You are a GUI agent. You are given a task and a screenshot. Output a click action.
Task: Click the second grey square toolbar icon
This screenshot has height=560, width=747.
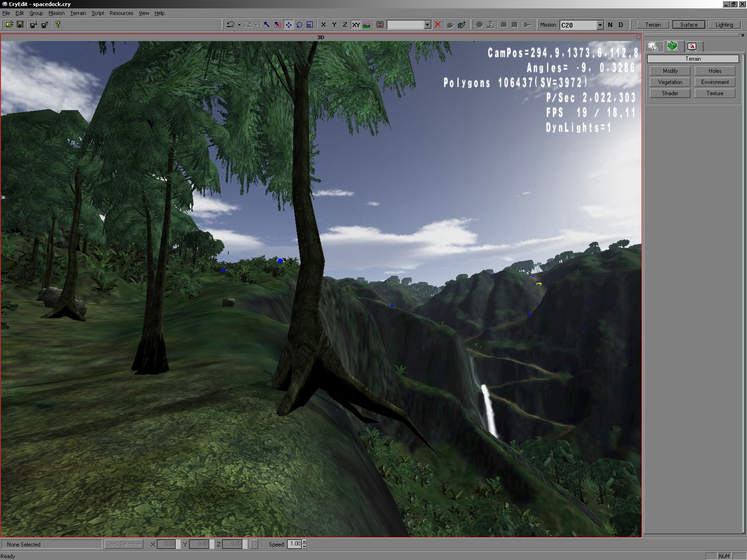click(514, 25)
